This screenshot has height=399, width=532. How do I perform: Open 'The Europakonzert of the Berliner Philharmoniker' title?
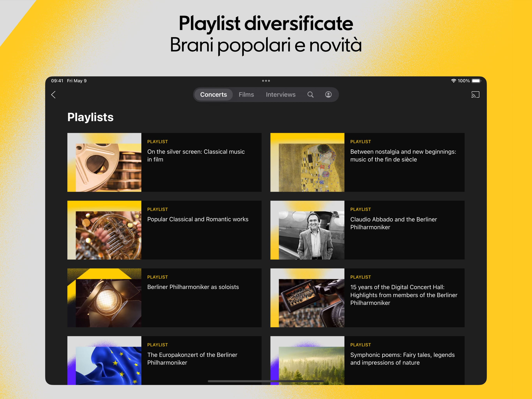pyautogui.click(x=192, y=358)
